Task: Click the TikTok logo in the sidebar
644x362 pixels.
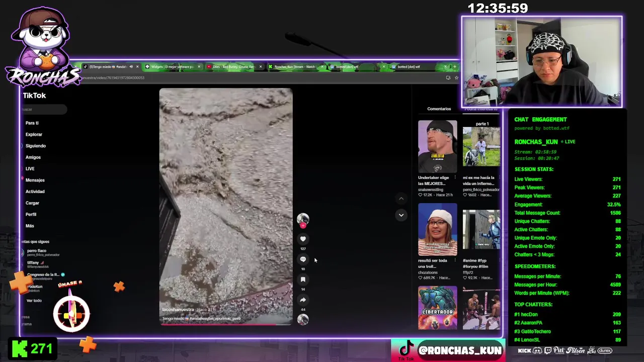Action: [34, 96]
